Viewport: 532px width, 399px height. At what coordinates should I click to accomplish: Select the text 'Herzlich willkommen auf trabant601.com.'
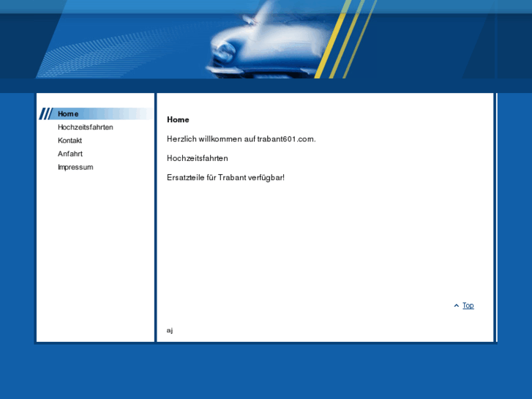[x=241, y=139]
